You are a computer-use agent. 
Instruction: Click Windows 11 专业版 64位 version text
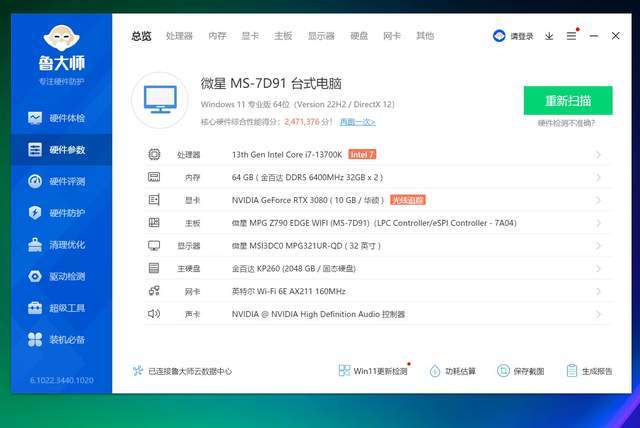298,104
